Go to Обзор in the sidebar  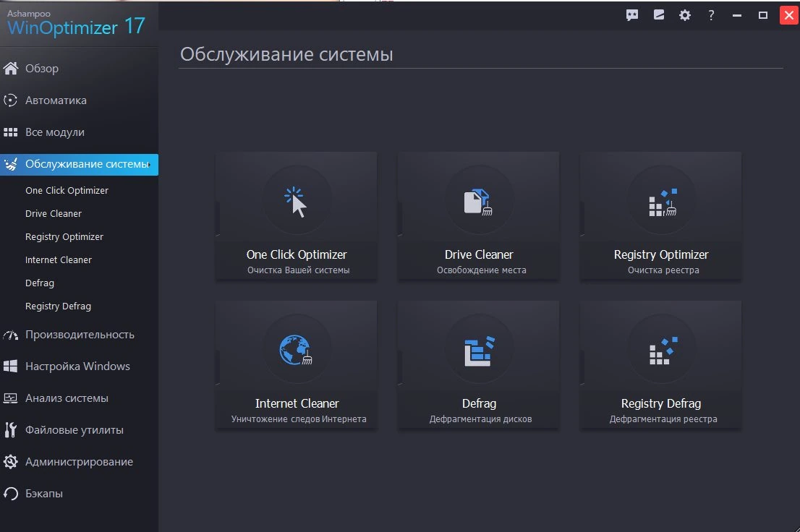[x=42, y=69]
